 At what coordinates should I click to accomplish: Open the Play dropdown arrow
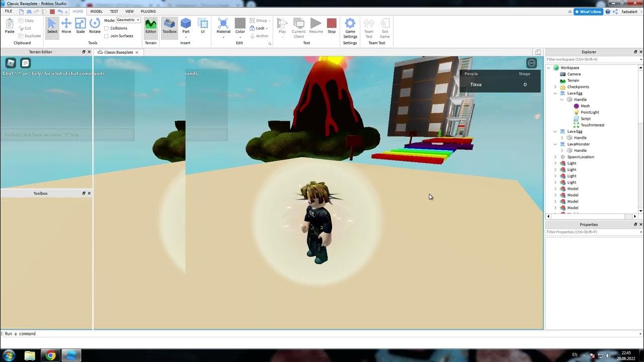click(282, 37)
